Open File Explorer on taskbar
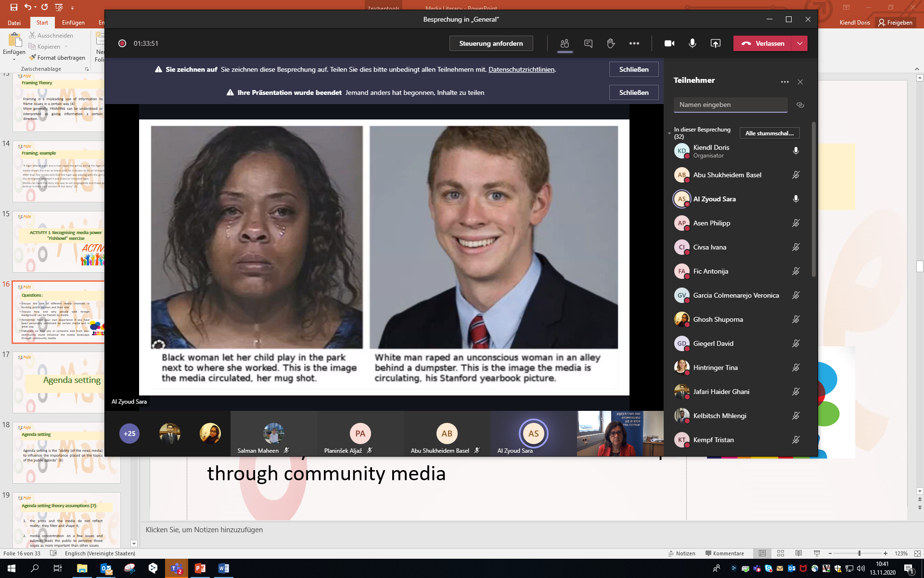This screenshot has width=924, height=578. tap(82, 568)
